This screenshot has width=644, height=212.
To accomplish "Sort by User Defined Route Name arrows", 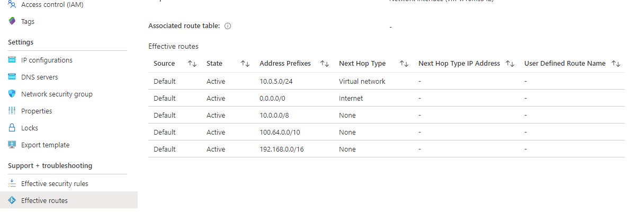I will [x=616, y=64].
